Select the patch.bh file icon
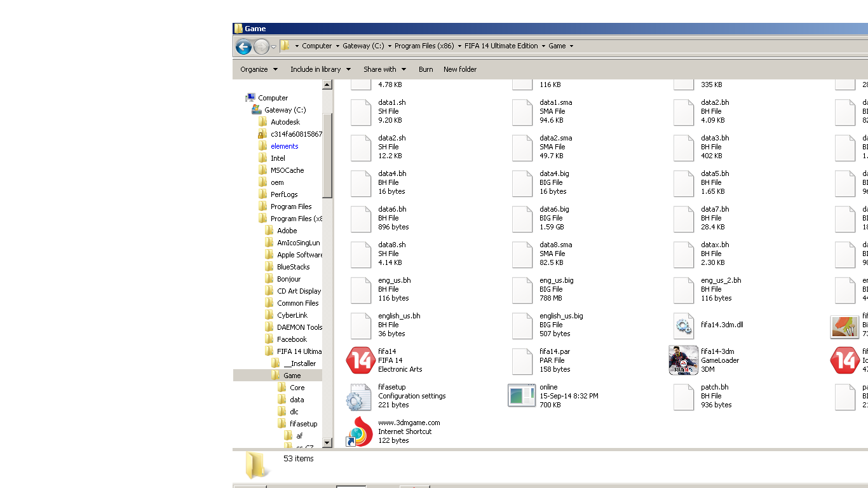The height and width of the screenshot is (488, 868). point(684,397)
